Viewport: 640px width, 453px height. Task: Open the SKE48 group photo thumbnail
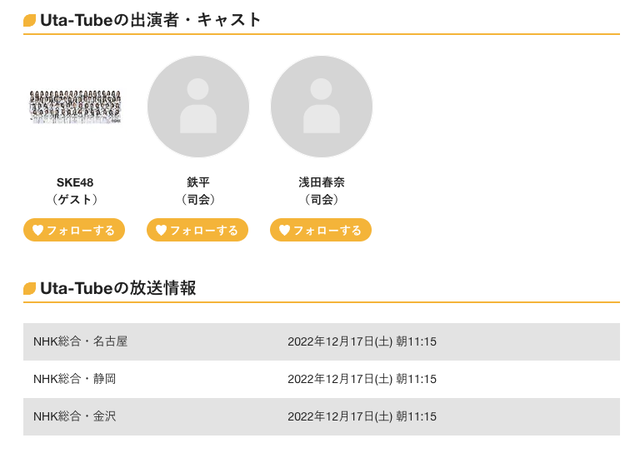75,107
